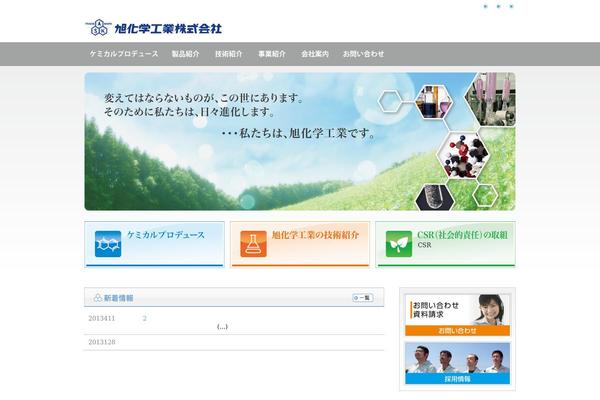Click the (...) read-more link
The width and height of the screenshot is (600, 400).
(x=222, y=327)
